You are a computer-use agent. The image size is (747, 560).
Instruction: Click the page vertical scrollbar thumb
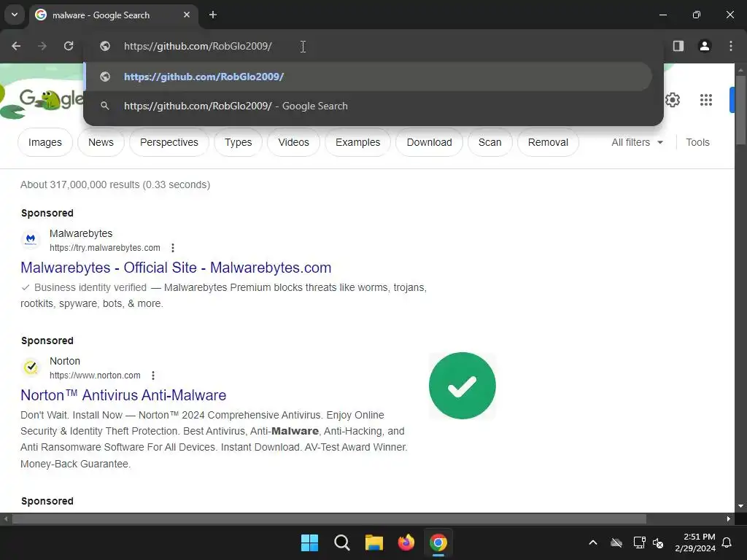(x=740, y=109)
